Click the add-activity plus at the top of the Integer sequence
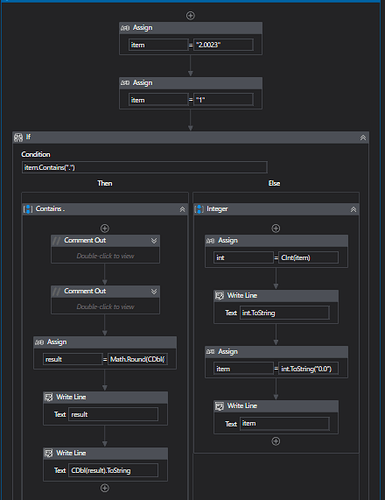Viewport: 385px width, 500px height. tap(276, 228)
